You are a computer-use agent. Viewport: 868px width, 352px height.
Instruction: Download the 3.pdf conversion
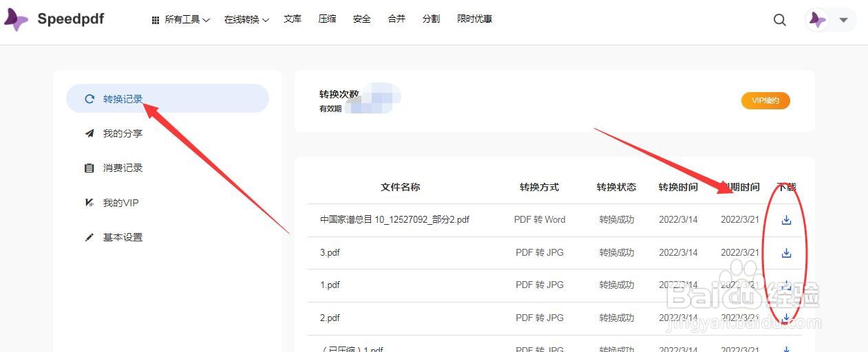(x=786, y=253)
